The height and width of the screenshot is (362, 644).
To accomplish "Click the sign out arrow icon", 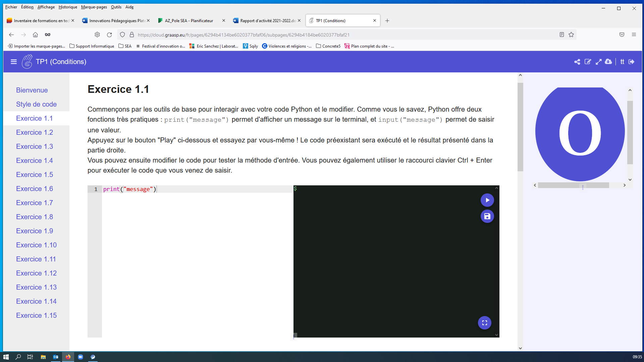I will coord(632,62).
